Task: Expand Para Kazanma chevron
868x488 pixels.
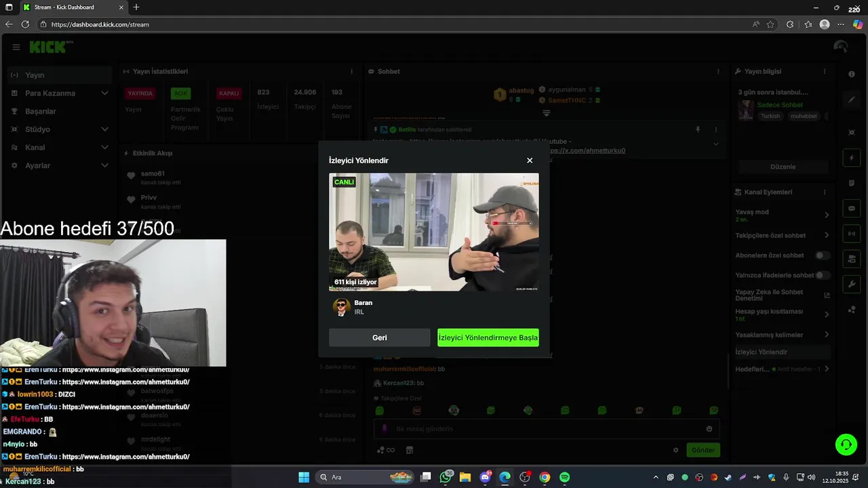Action: (x=104, y=94)
